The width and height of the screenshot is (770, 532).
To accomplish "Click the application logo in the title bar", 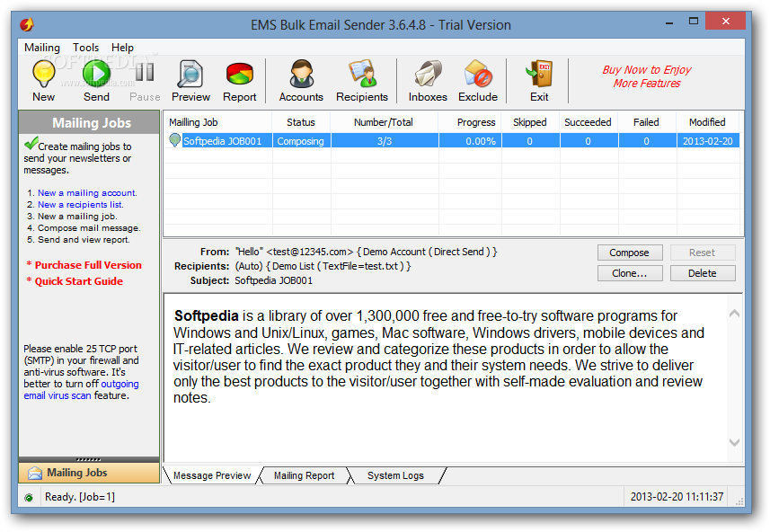I will [x=27, y=24].
